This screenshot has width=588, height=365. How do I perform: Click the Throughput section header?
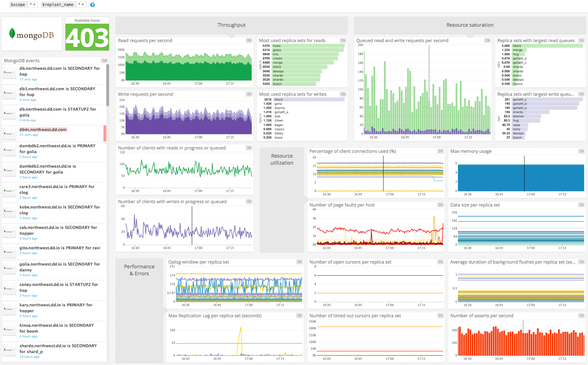[x=231, y=25]
